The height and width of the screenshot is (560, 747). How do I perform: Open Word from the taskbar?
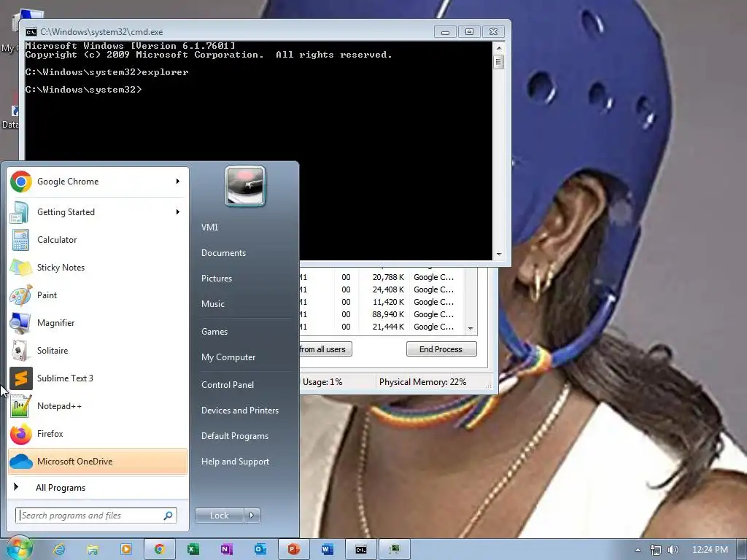click(x=327, y=549)
